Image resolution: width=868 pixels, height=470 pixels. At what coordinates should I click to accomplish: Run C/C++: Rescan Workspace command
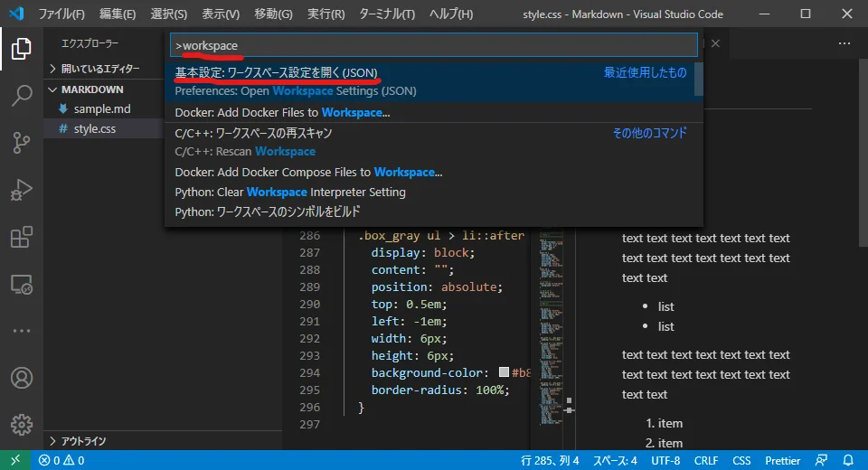click(x=434, y=142)
